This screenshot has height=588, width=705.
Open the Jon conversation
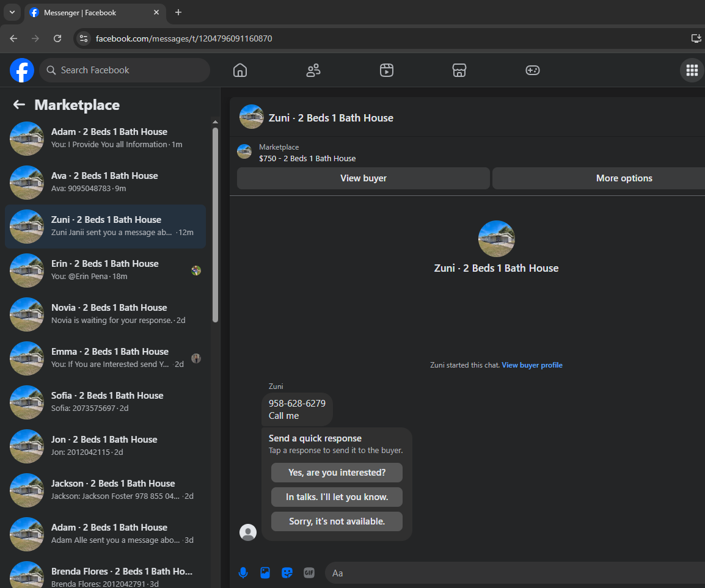tap(105, 446)
